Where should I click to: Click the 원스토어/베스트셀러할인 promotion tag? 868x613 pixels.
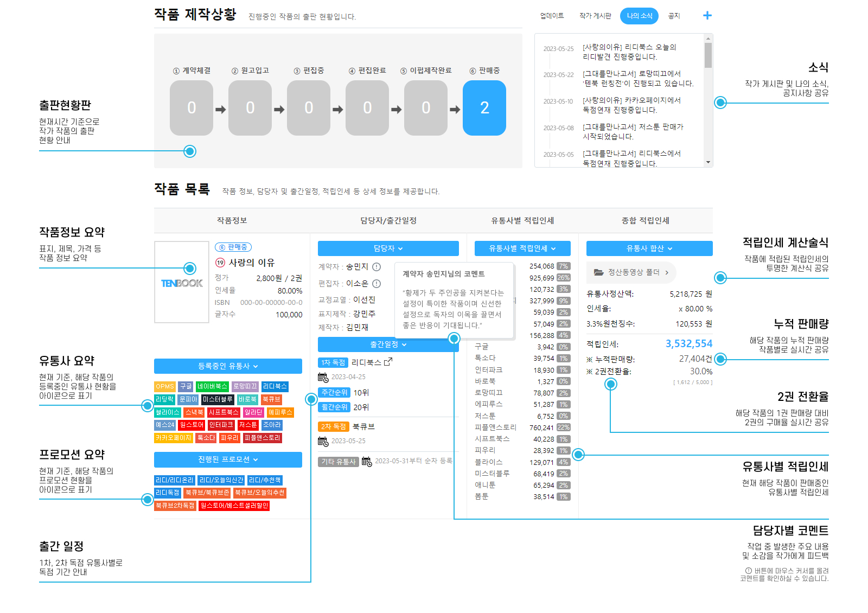[234, 506]
